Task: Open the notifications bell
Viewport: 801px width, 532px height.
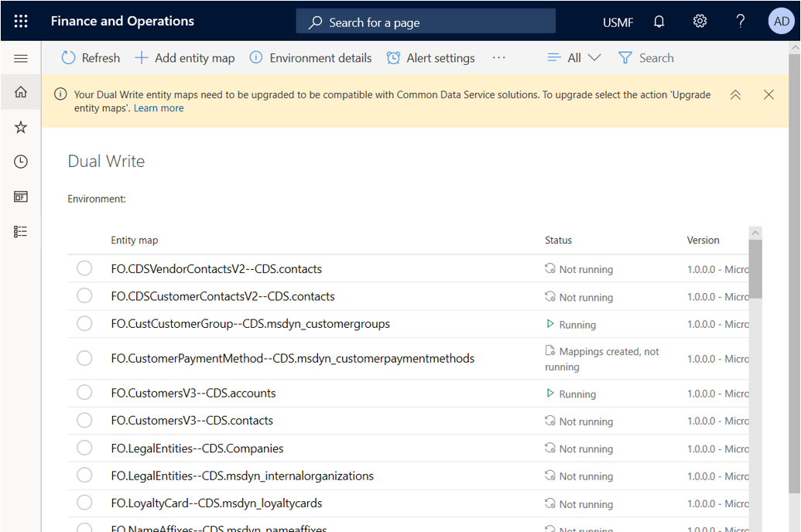Action: coord(659,22)
